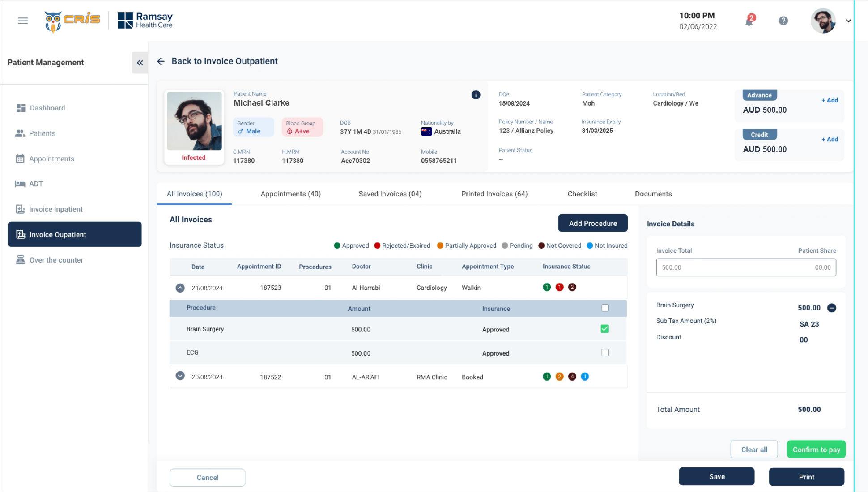Uncheck the Brain Surgery checkbox
This screenshot has height=492, width=868.
[605, 329]
